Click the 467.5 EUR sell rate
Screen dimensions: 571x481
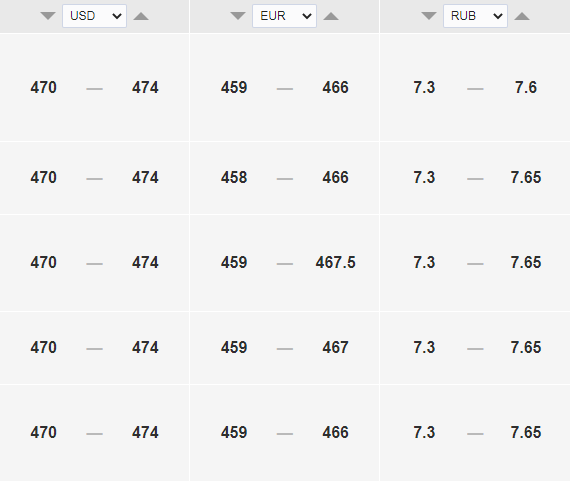click(x=335, y=263)
